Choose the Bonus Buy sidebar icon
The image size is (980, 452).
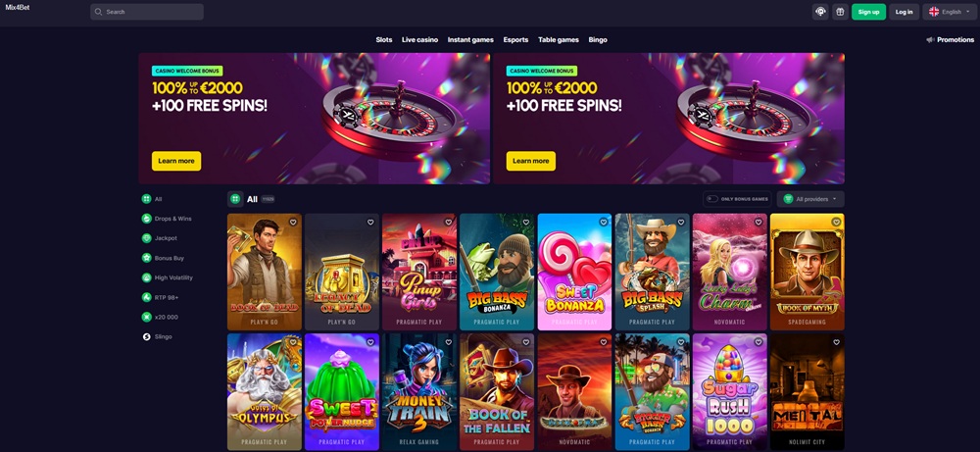point(146,258)
